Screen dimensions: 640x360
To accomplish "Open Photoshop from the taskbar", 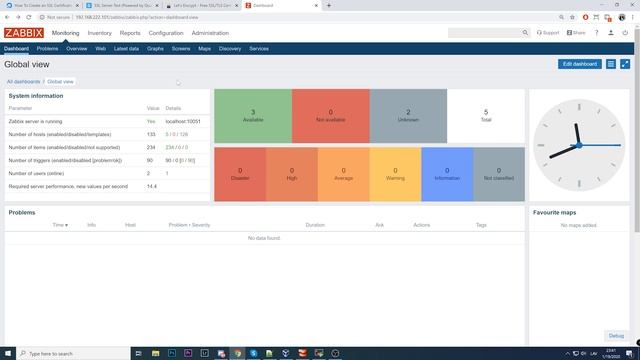I will [x=172, y=353].
